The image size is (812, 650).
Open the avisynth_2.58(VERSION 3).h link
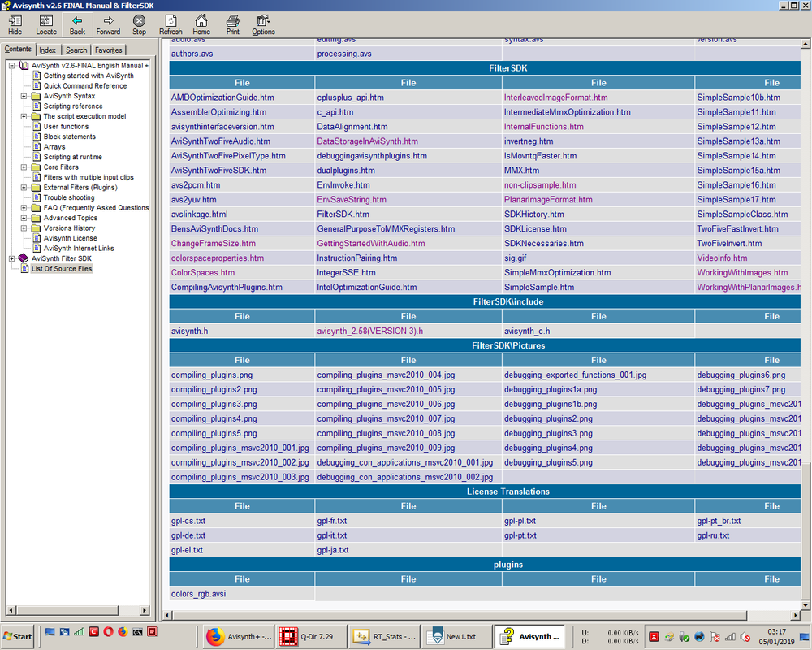click(x=369, y=331)
